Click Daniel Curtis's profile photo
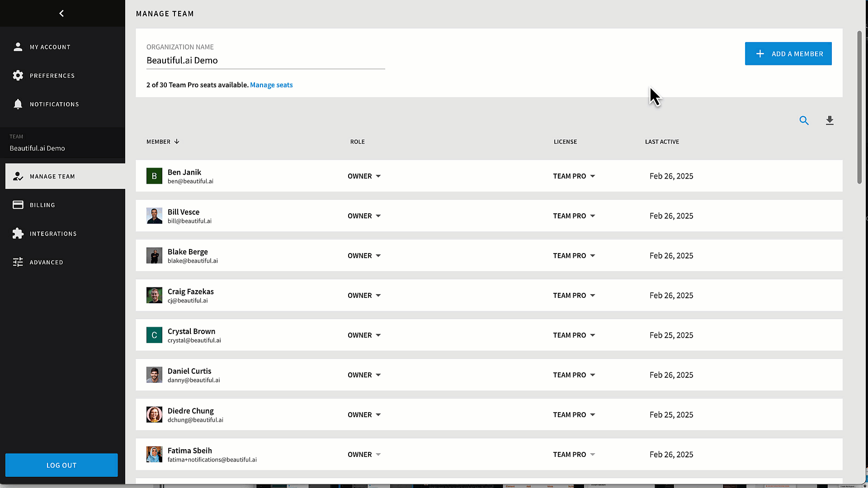Image resolution: width=868 pixels, height=488 pixels. click(x=154, y=375)
